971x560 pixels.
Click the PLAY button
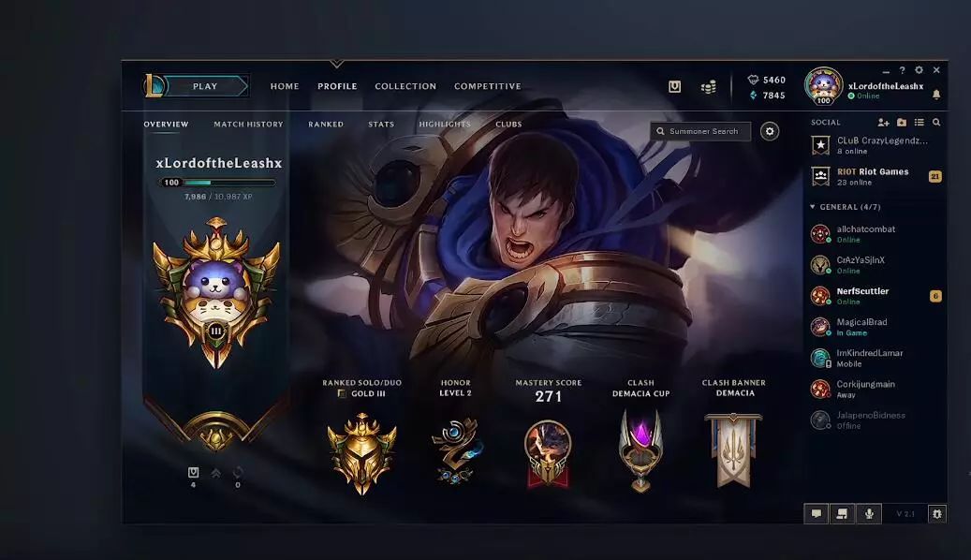pyautogui.click(x=205, y=86)
